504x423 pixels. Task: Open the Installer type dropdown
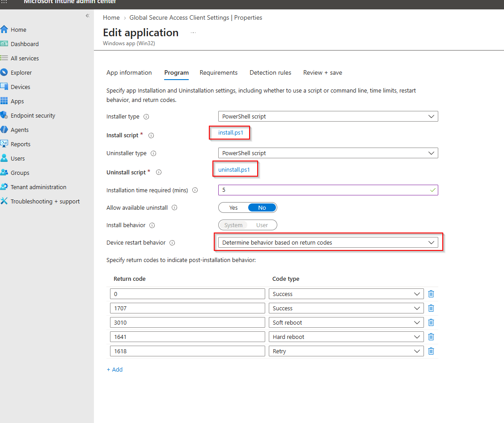pyautogui.click(x=328, y=116)
